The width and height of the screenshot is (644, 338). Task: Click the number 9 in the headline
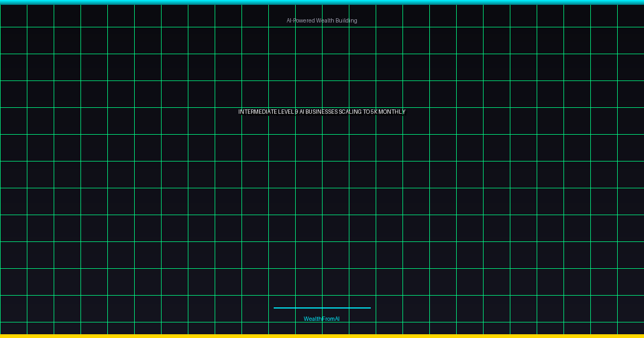point(296,112)
